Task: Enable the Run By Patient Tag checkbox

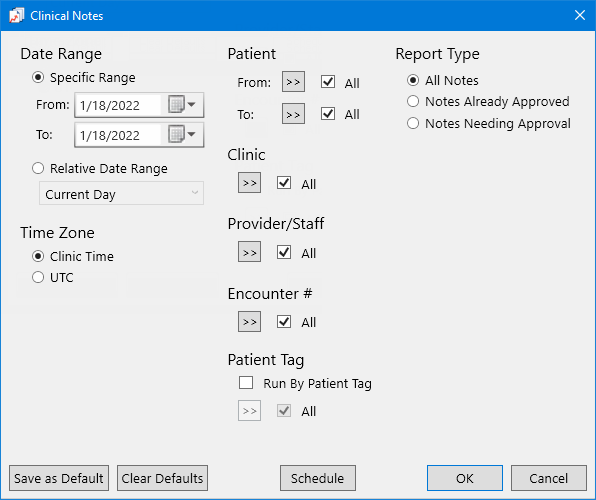Action: click(x=246, y=383)
